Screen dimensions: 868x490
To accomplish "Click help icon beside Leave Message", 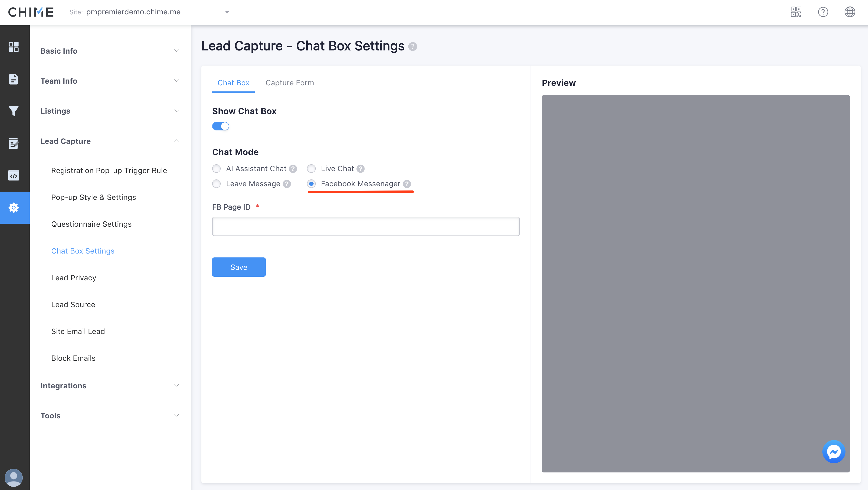I will tap(287, 184).
